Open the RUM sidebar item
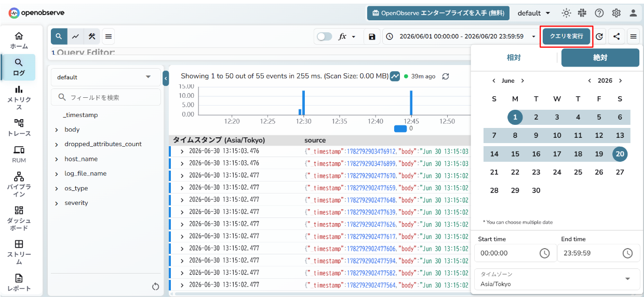644x297 pixels. [19, 154]
